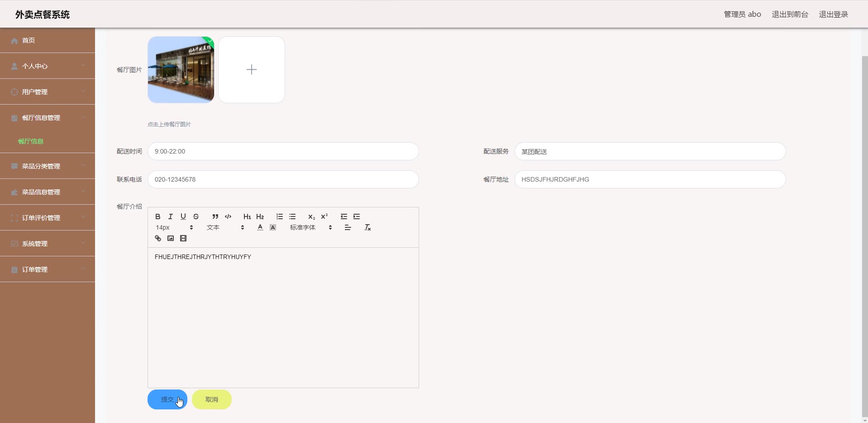
Task: Click inside the 餐厅介绍 editor text area
Action: [283, 317]
